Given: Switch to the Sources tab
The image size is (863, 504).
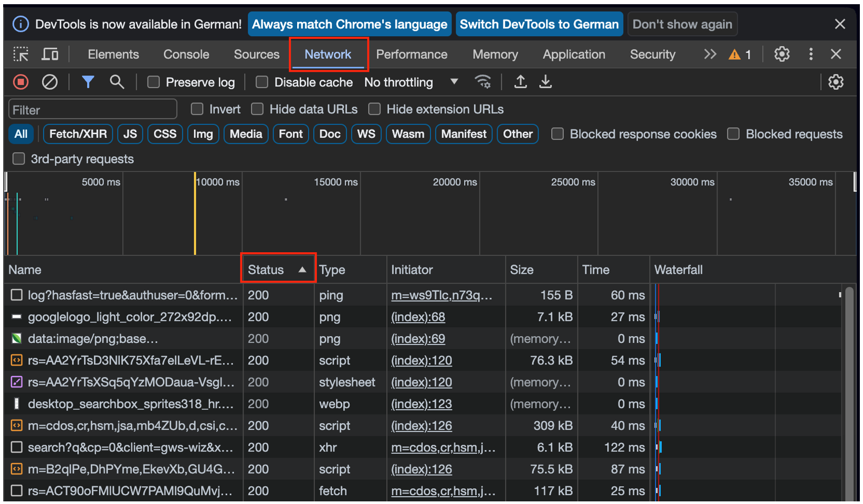Looking at the screenshot, I should pos(257,54).
